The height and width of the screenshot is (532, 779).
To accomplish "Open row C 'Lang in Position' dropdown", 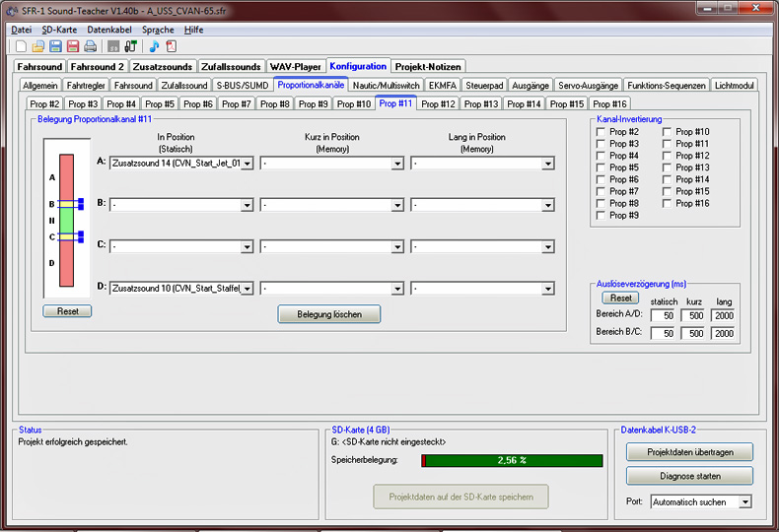I will pos(547,246).
